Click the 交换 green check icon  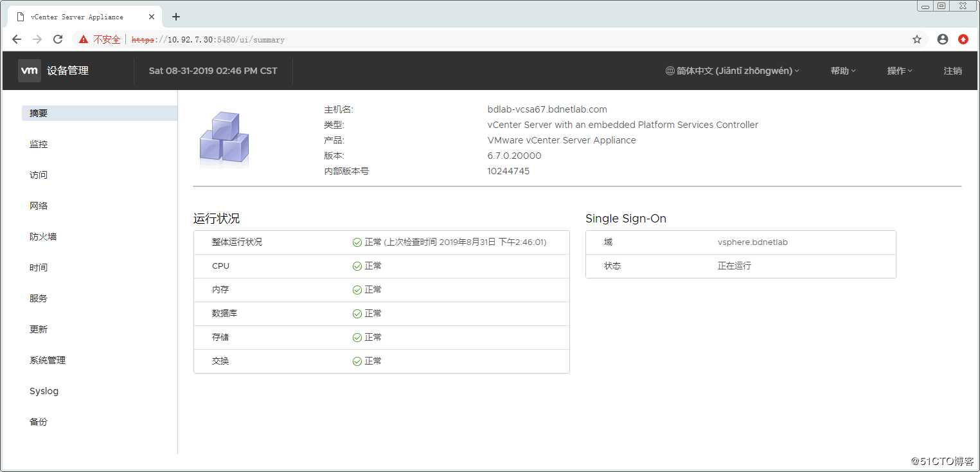357,361
